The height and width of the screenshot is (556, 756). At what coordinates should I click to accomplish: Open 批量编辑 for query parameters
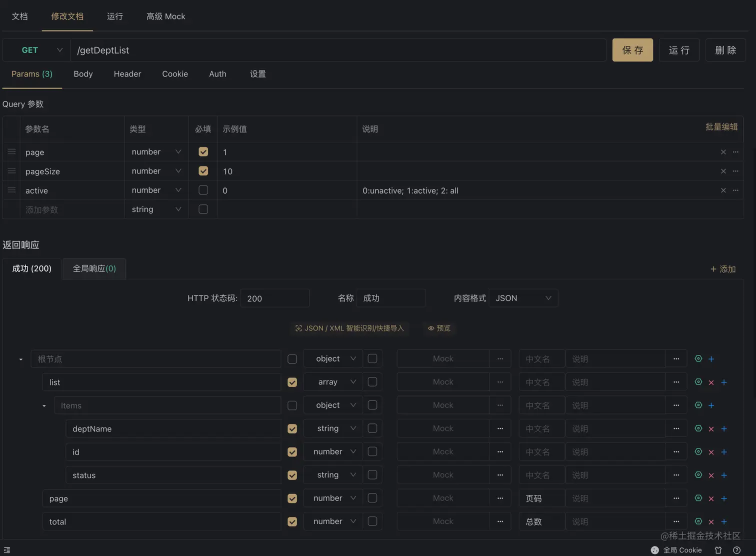[x=721, y=127]
